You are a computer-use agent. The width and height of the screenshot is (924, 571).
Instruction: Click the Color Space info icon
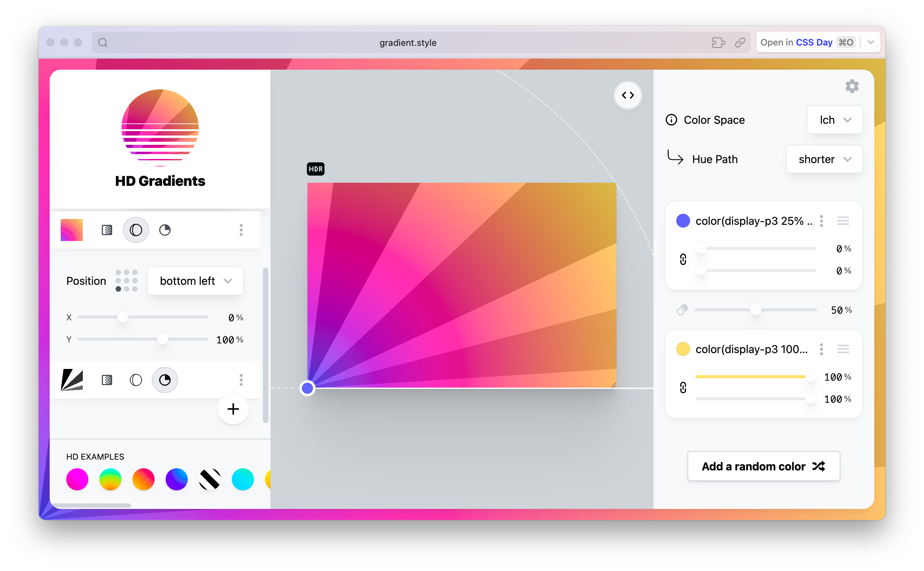click(671, 120)
